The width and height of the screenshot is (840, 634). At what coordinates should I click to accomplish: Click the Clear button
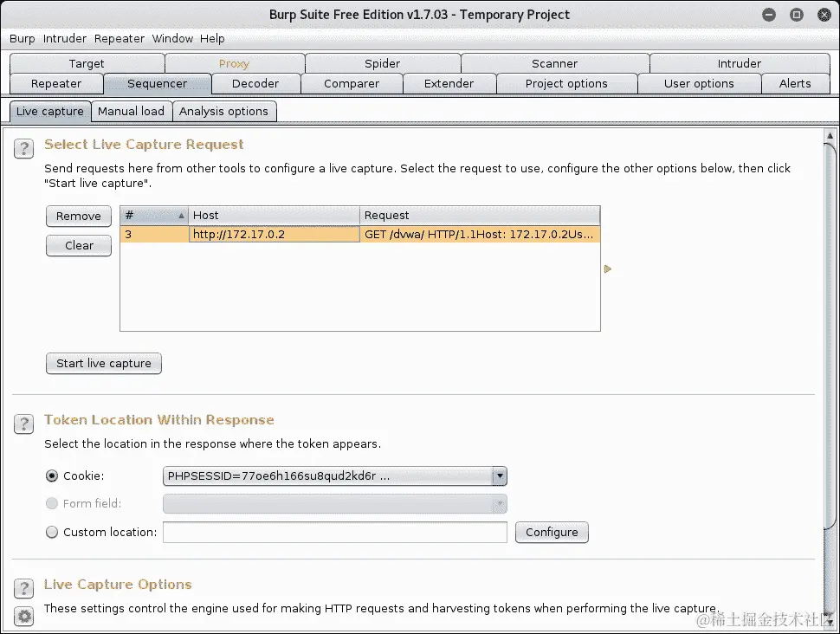[79, 245]
